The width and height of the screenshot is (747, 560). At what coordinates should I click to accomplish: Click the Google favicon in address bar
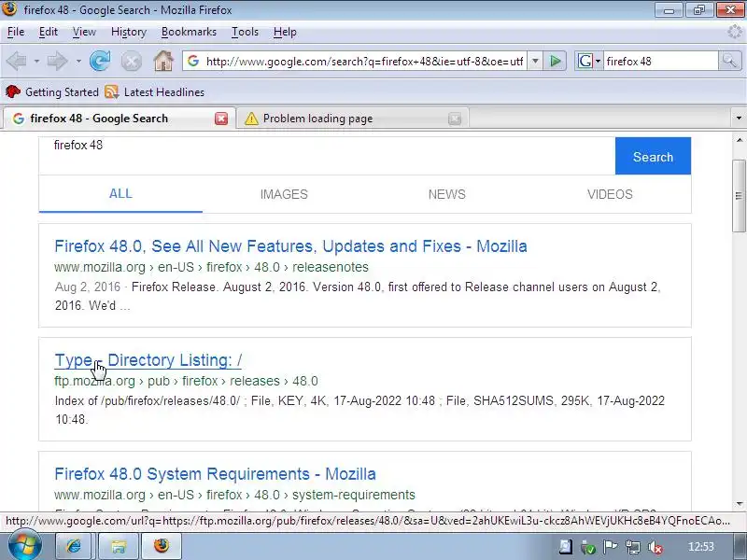(x=193, y=61)
